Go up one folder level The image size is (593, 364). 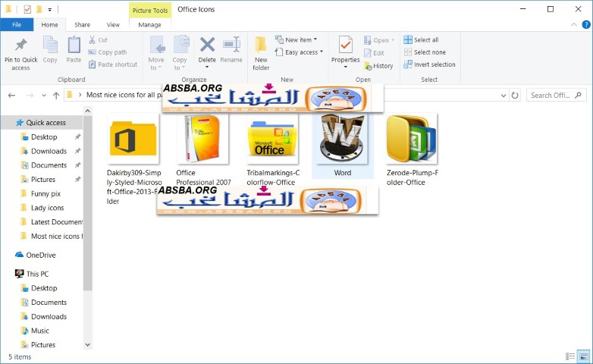[56, 96]
